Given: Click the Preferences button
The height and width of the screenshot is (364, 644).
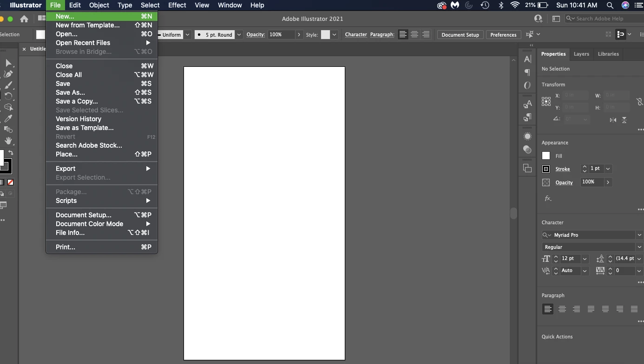Looking at the screenshot, I should coord(503,35).
